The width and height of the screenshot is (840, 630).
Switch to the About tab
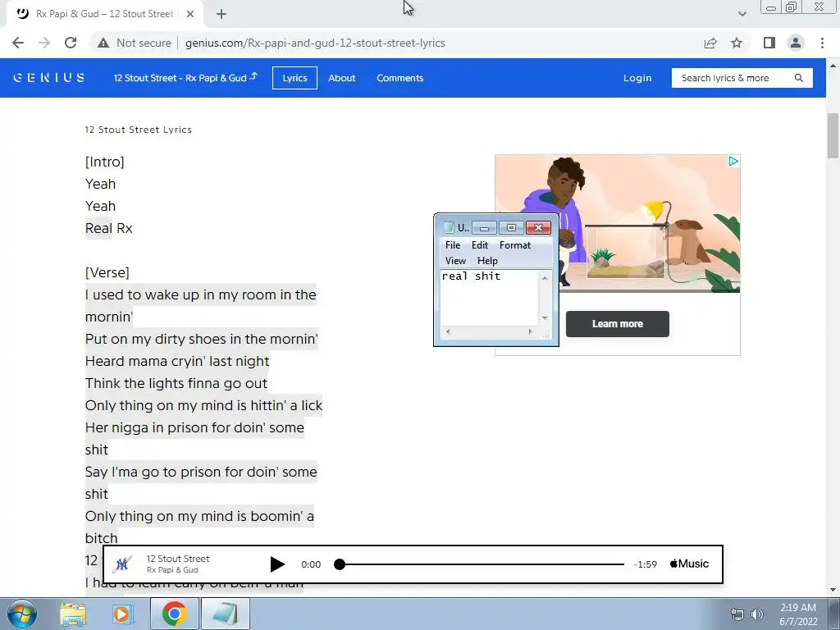(342, 78)
